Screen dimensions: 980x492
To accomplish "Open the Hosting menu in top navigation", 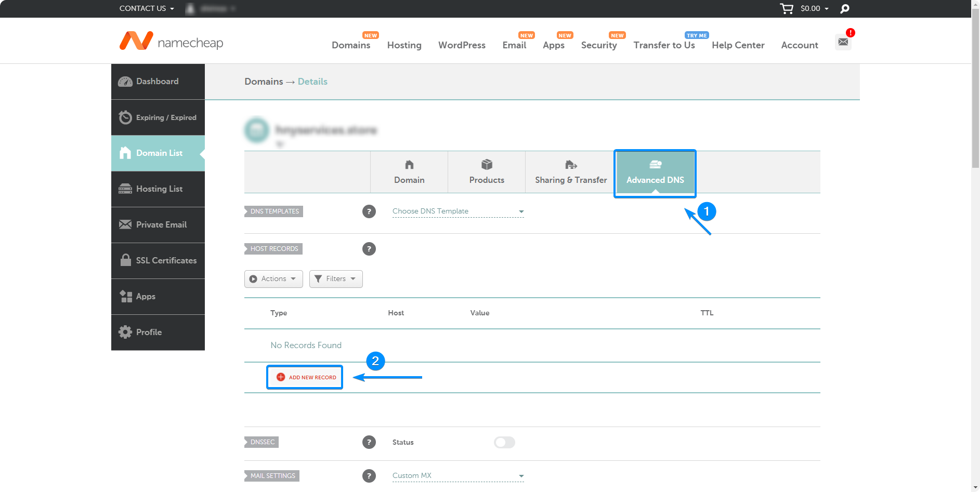I will [404, 45].
